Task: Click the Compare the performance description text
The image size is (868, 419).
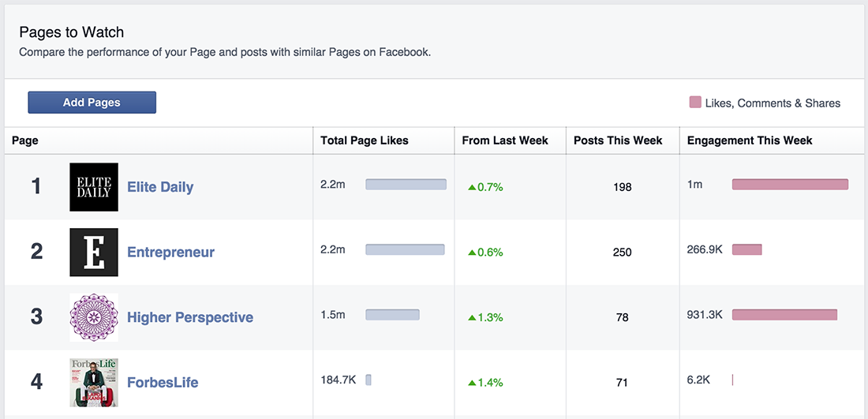Action: point(225,53)
